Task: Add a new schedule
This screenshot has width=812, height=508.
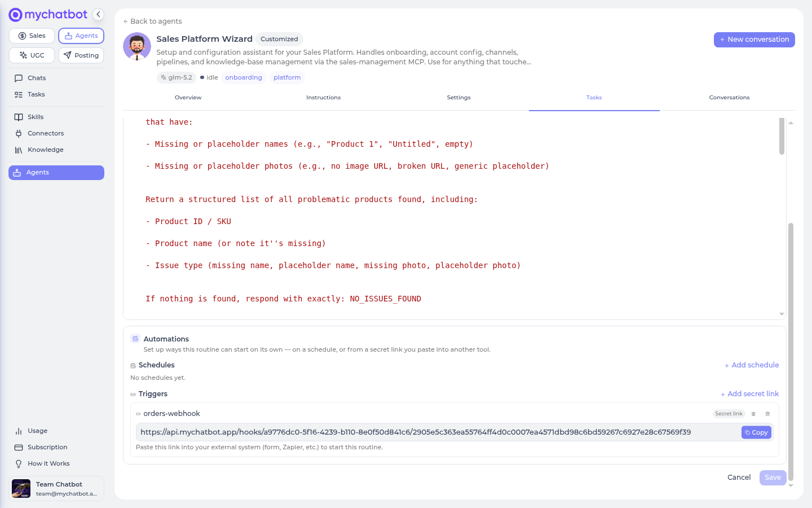Action: point(752,365)
